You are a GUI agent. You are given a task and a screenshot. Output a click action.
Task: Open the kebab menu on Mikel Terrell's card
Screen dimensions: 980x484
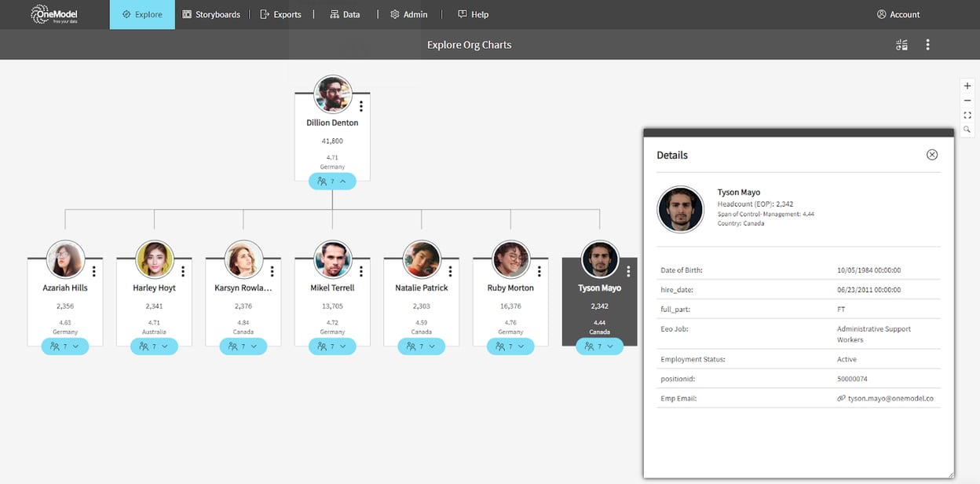pos(361,271)
